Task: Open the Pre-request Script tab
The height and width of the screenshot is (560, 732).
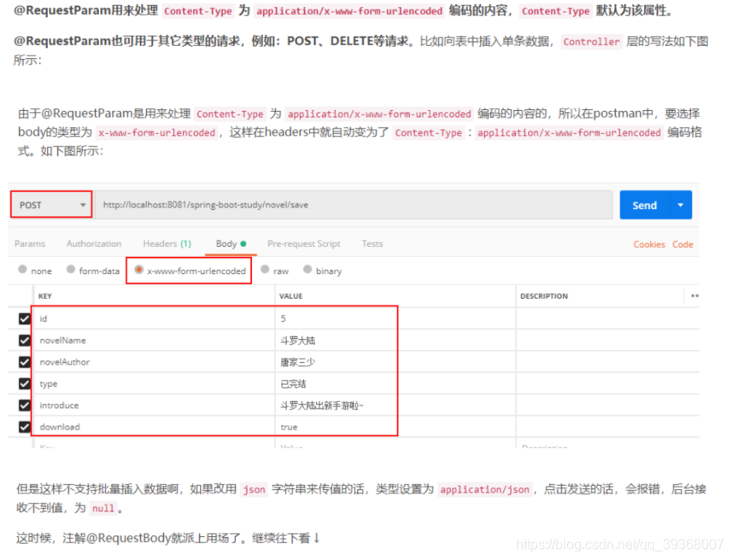Action: [x=303, y=243]
